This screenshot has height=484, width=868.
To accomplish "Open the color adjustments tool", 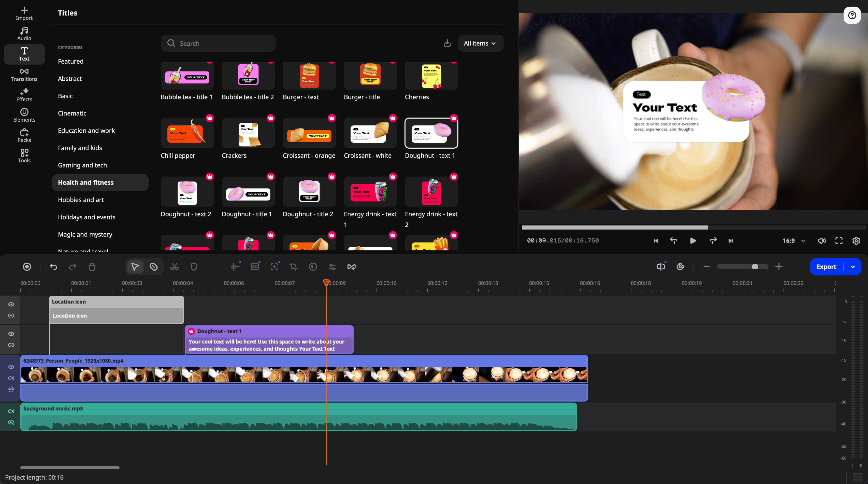I will 313,267.
